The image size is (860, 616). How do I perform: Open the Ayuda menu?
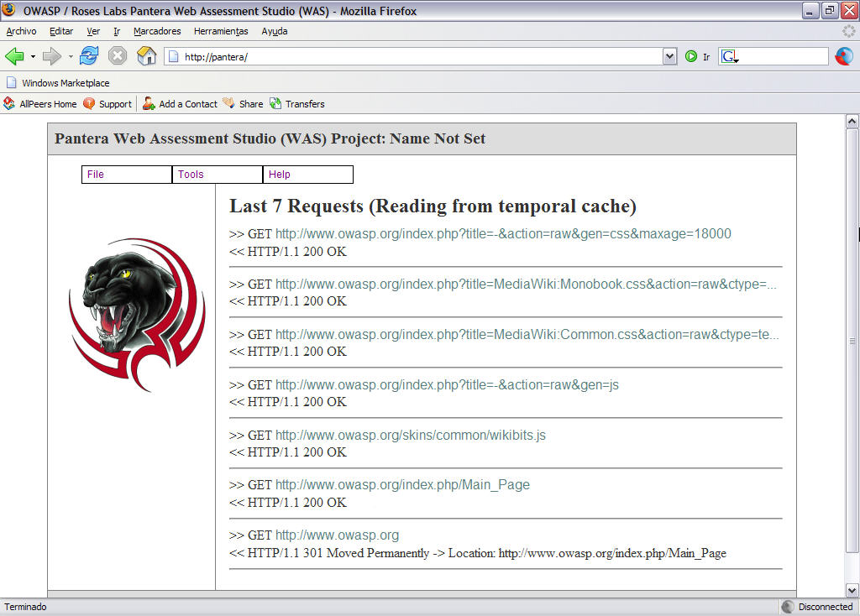tap(275, 31)
